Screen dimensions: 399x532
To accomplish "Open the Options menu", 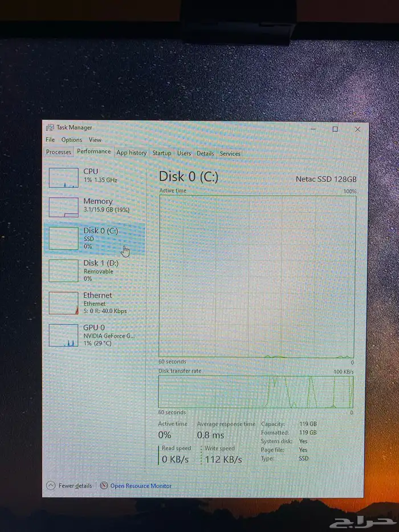I will coord(72,140).
